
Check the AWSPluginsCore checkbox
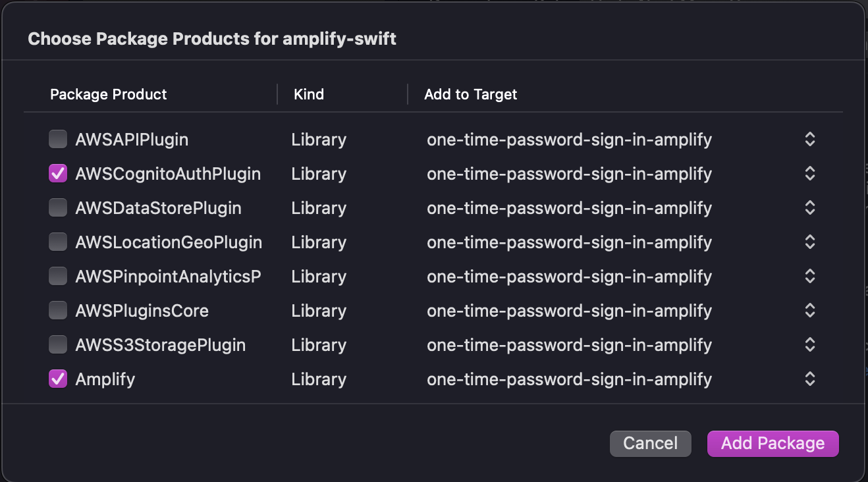pyautogui.click(x=58, y=311)
